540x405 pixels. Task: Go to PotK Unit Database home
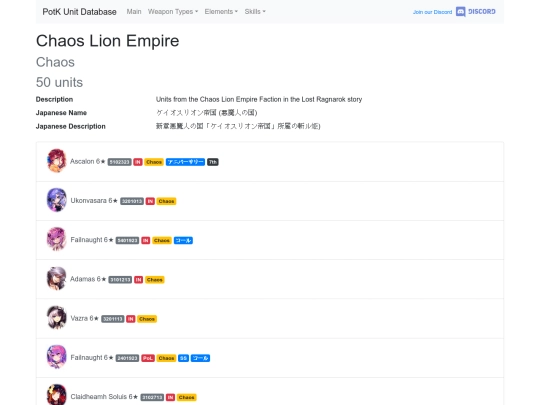pyautogui.click(x=79, y=12)
